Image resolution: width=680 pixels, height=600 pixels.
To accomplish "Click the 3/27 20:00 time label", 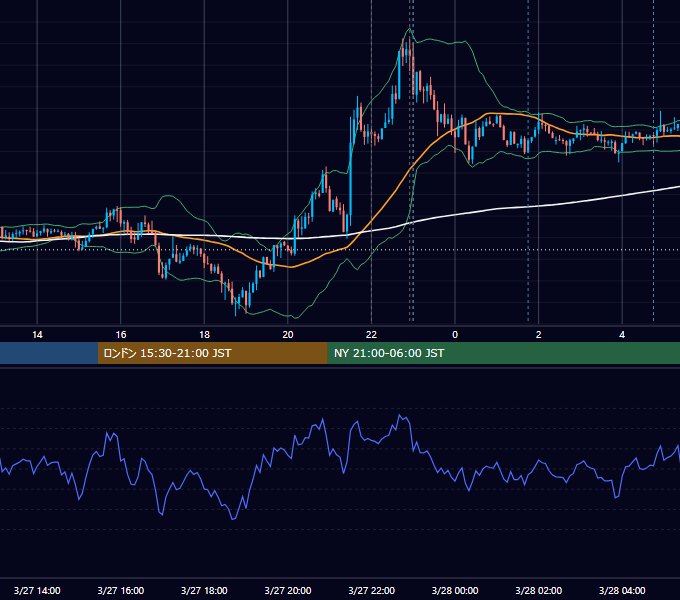I will [x=288, y=590].
